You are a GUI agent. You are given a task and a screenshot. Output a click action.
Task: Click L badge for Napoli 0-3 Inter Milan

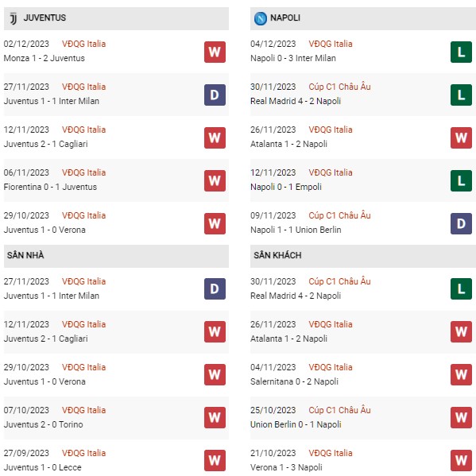(461, 52)
